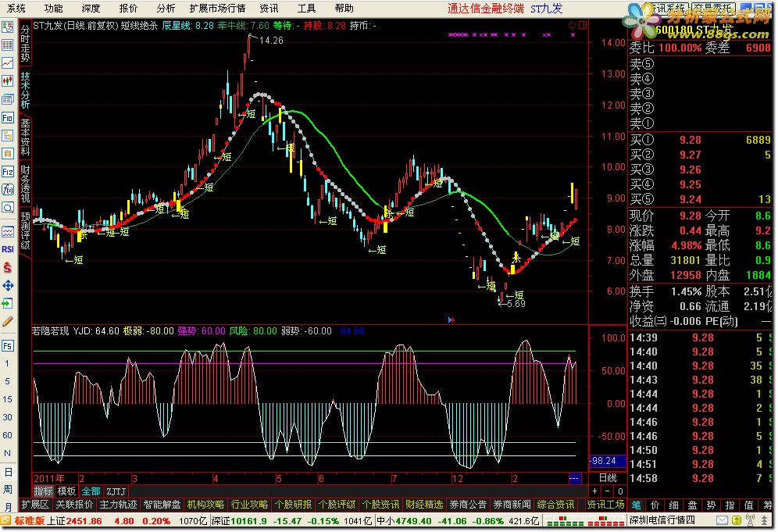Click the F5 chart switch icon
This screenshot has height=532, width=778.
[x=8, y=345]
